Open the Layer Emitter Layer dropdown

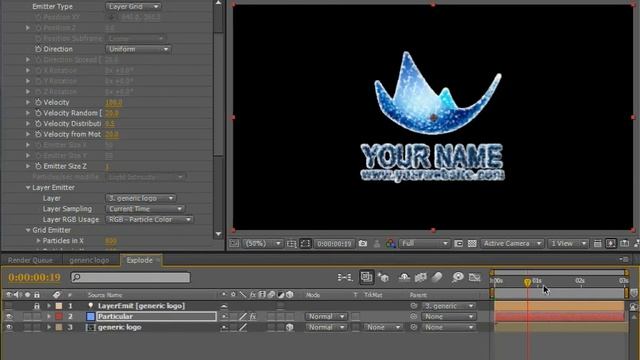140,198
